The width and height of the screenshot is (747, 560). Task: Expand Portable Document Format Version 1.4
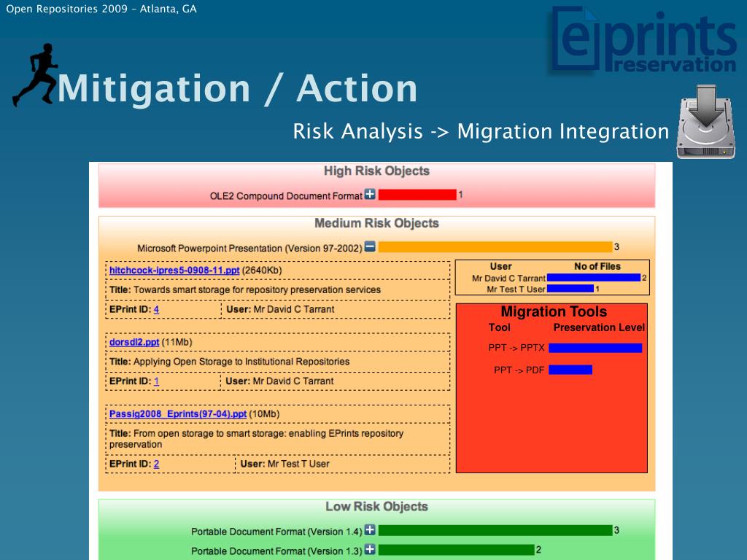(370, 530)
